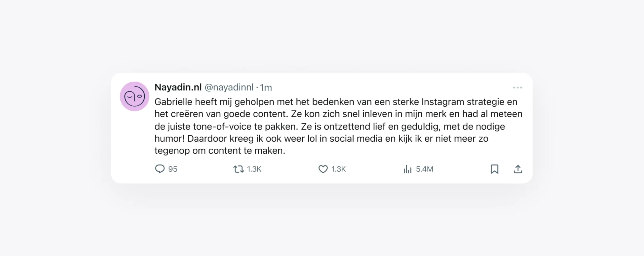Click the repost arrows icon
The image size is (644, 256).
tap(238, 169)
